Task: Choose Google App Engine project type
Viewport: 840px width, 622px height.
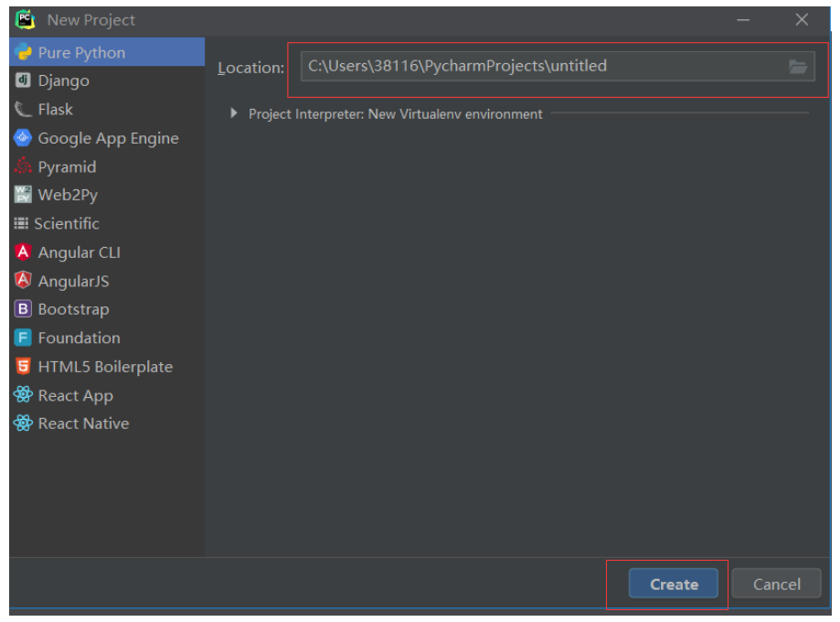Action: (107, 138)
